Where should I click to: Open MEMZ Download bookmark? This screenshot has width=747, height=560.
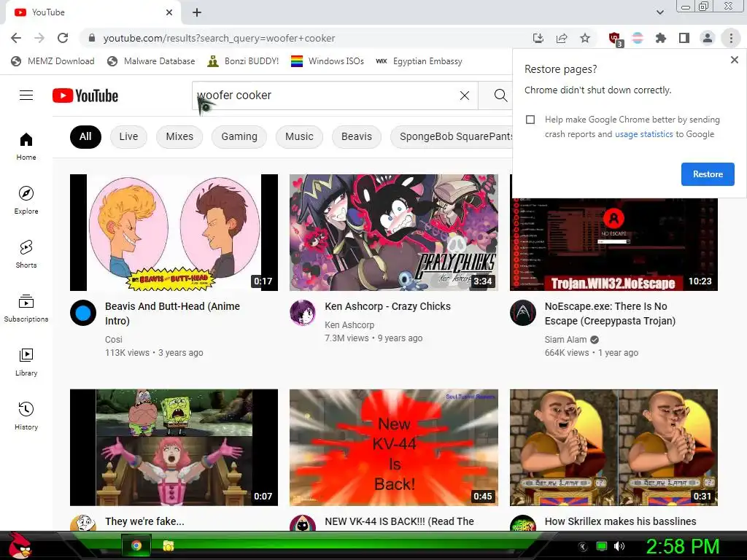click(x=53, y=61)
